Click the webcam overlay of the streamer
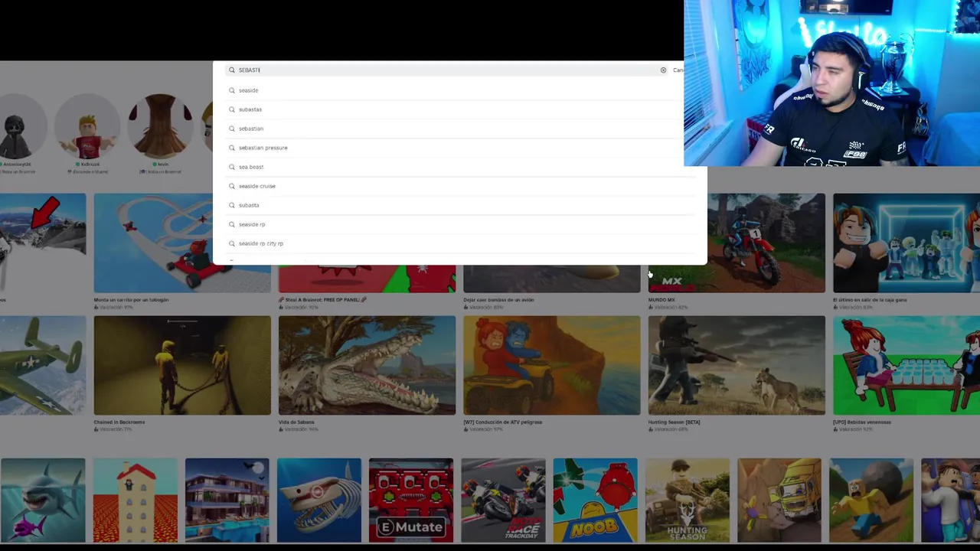 coord(831,83)
